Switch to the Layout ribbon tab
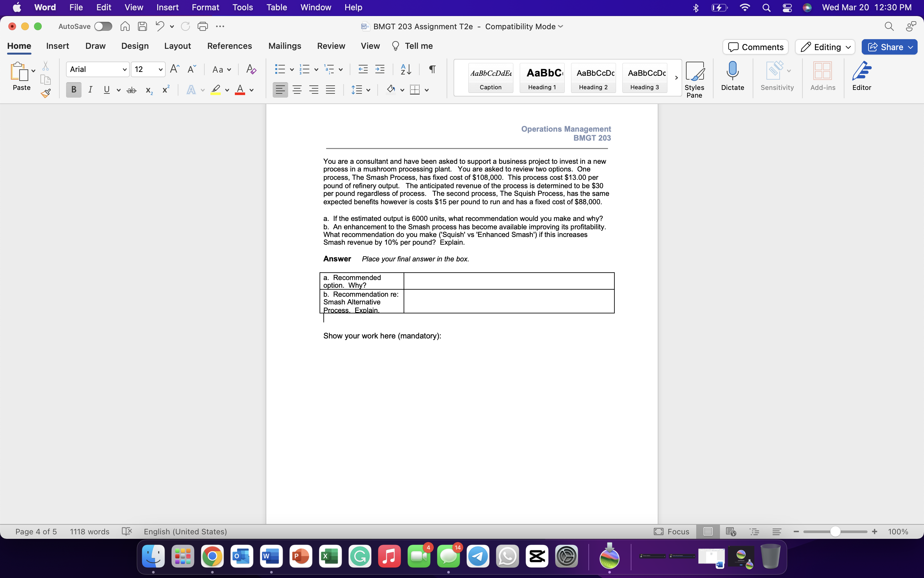 click(177, 46)
